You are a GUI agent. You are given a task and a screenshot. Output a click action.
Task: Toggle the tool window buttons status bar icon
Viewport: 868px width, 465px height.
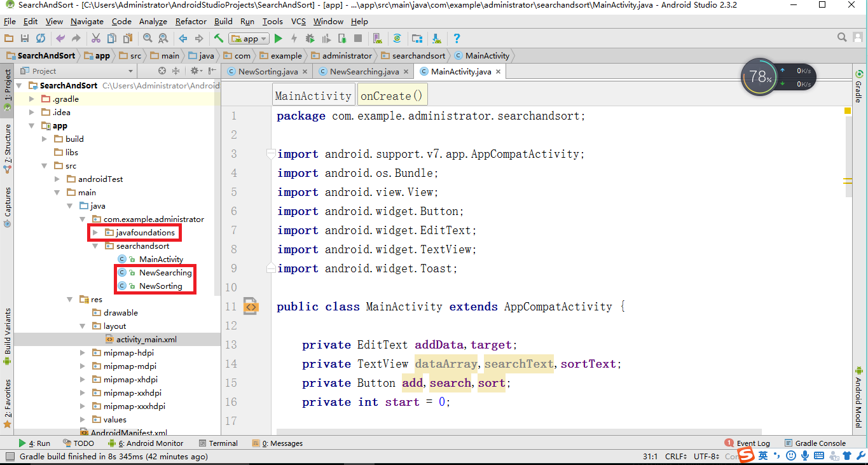(x=9, y=456)
